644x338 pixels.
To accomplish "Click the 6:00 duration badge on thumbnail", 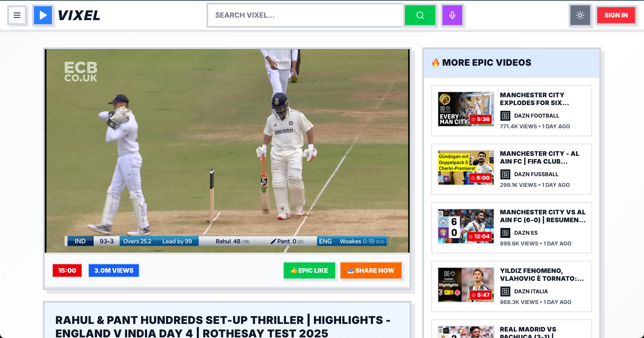I will point(480,178).
